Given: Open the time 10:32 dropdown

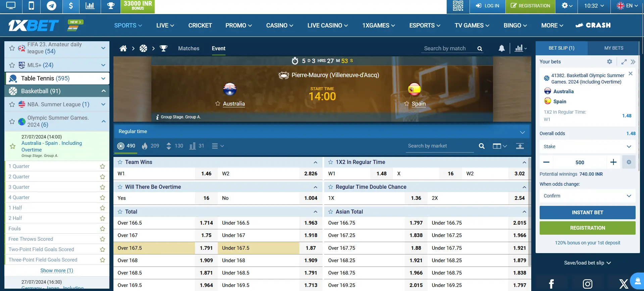Looking at the screenshot, I should tap(594, 6).
